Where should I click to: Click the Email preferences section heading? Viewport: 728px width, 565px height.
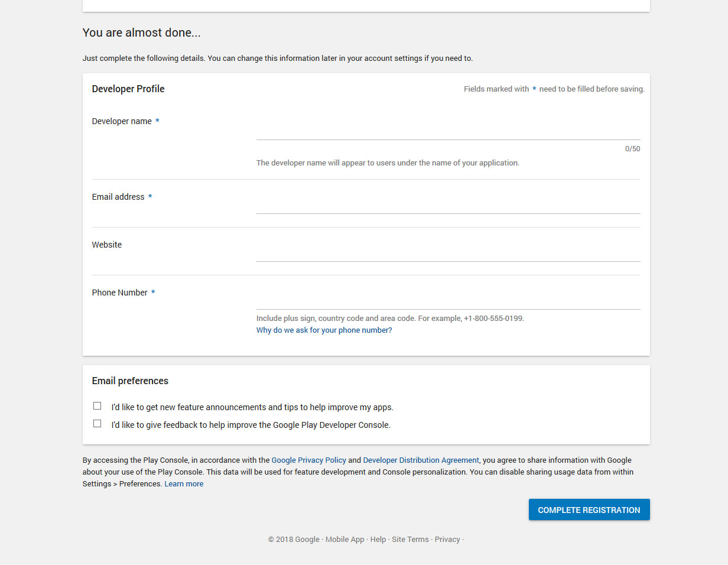tap(130, 381)
